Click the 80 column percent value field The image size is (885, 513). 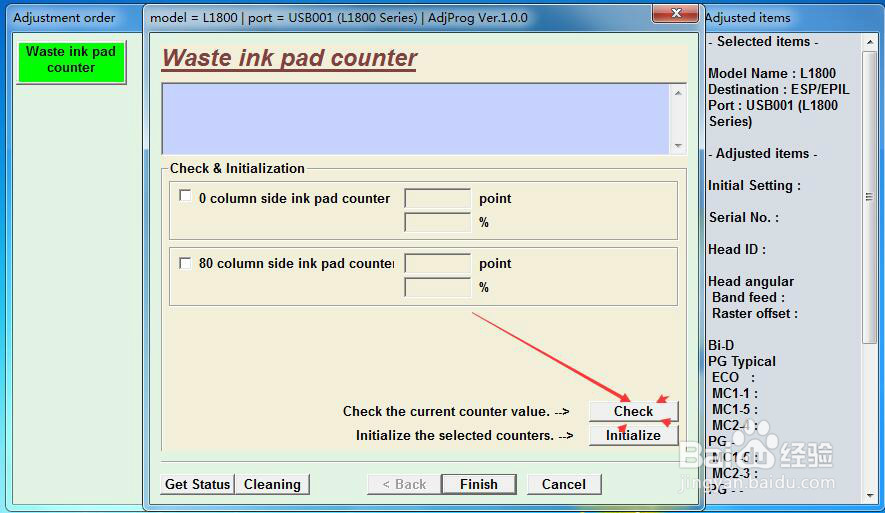(437, 287)
